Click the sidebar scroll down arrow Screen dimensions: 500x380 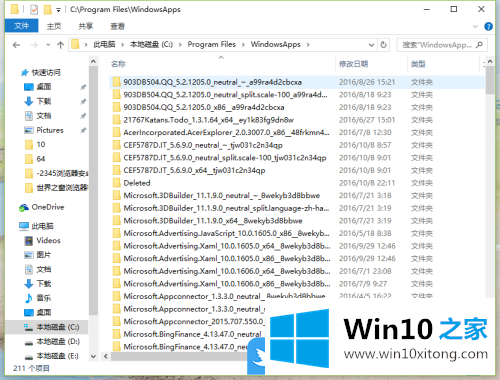coord(93,356)
